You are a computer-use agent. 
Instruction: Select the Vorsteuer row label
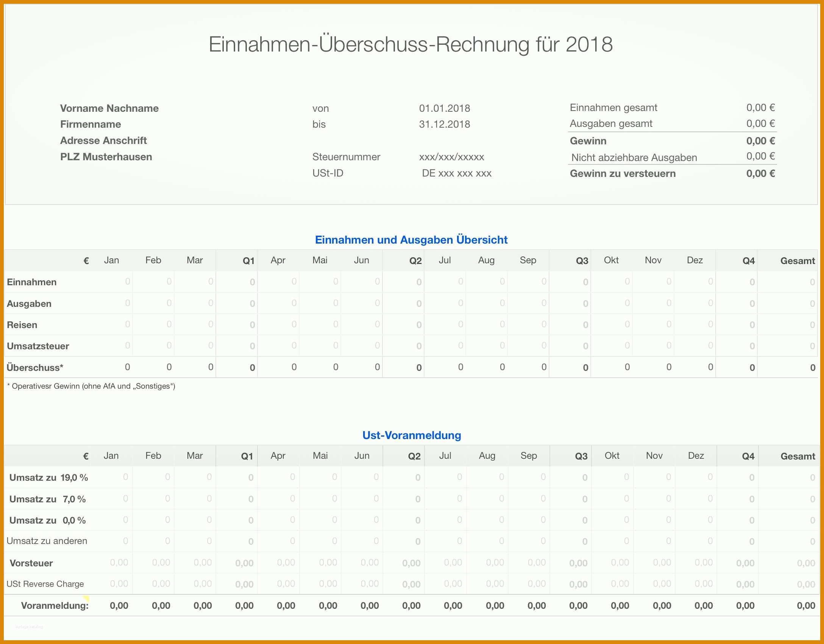point(31,563)
